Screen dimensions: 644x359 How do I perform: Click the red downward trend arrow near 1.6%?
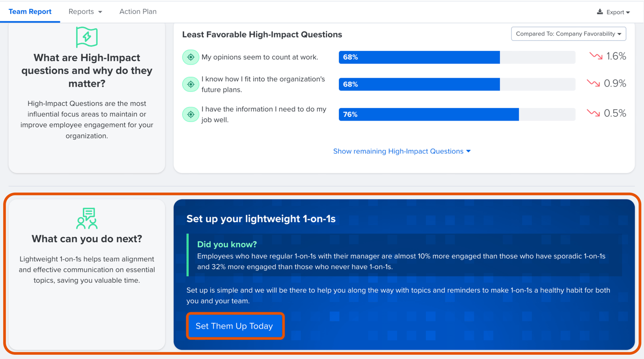596,56
